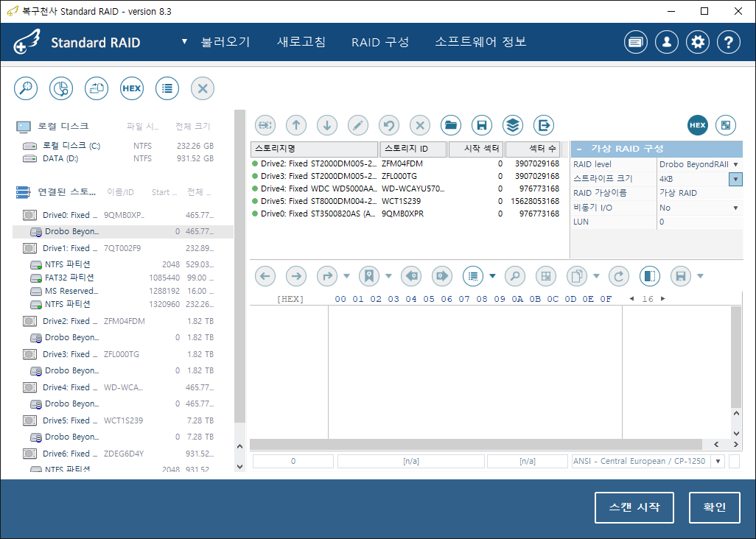This screenshot has height=539, width=756.
Task: Click the 시작 섹터 column header
Action: click(476, 149)
